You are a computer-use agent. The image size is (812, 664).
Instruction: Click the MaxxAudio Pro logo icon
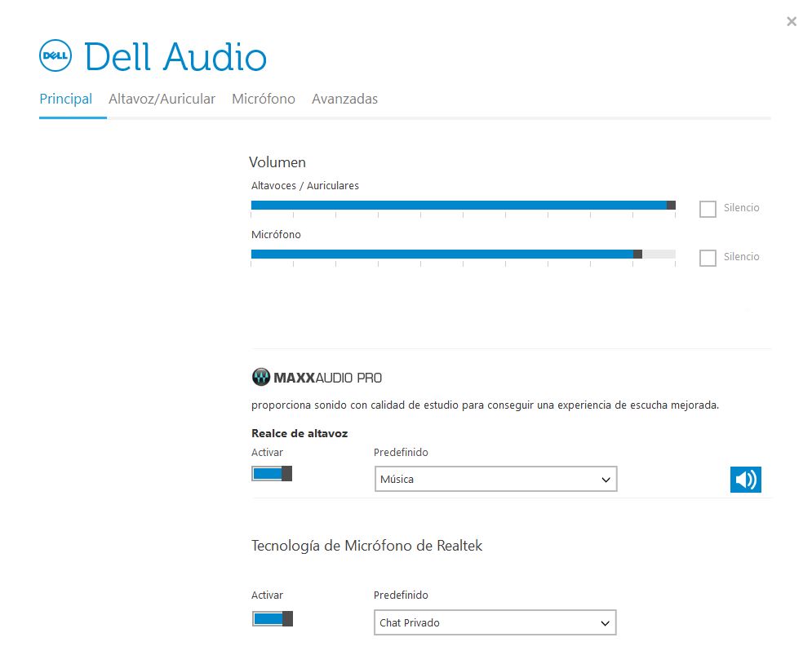(261, 378)
